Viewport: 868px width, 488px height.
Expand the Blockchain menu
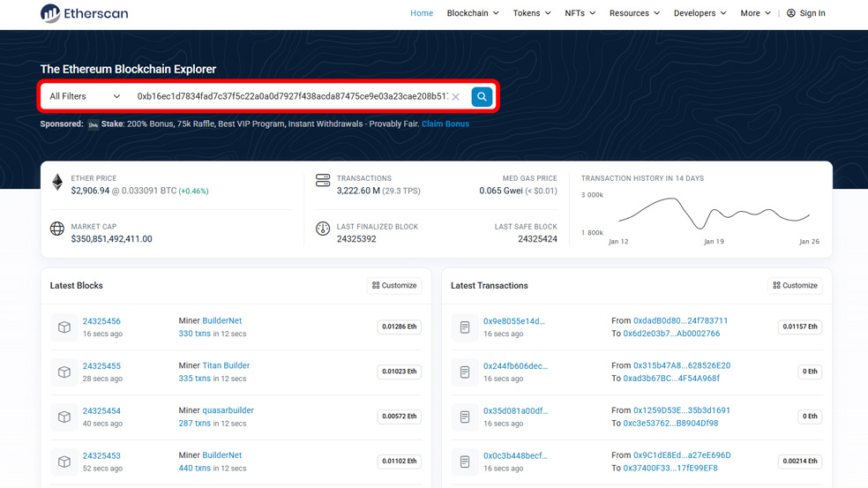[473, 13]
